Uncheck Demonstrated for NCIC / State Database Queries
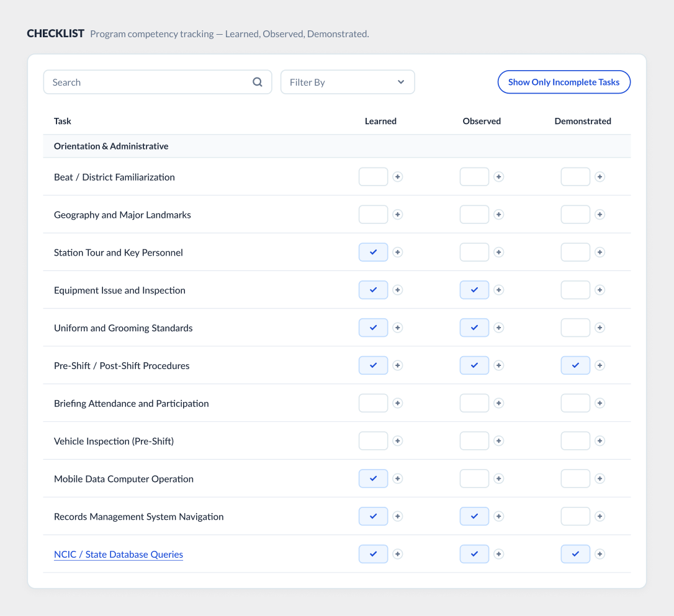The width and height of the screenshot is (674, 616). pos(575,554)
